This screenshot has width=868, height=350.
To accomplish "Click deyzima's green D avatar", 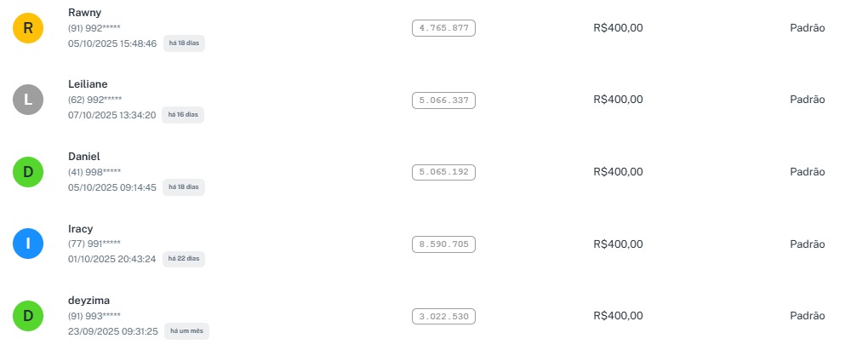I will click(27, 317).
